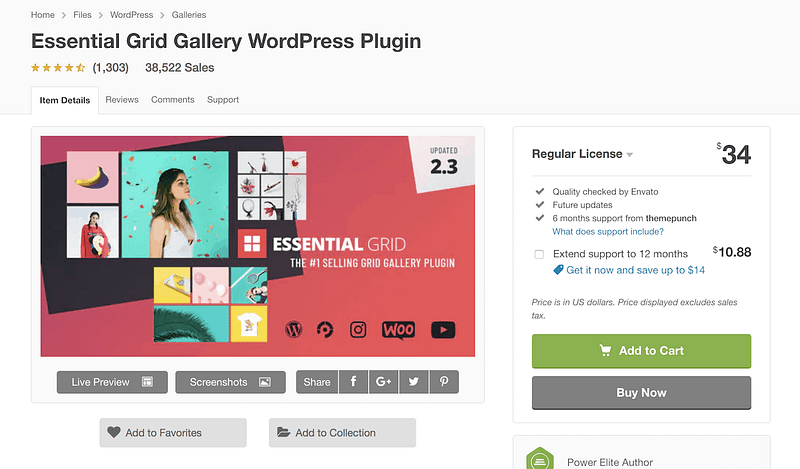This screenshot has height=469, width=800.
Task: Click the Share button
Action: 317,382
